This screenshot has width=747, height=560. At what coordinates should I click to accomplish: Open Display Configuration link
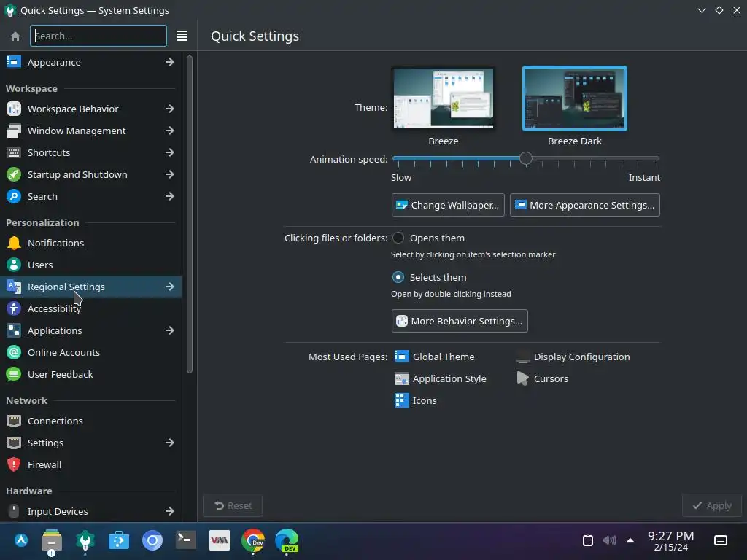coord(573,357)
